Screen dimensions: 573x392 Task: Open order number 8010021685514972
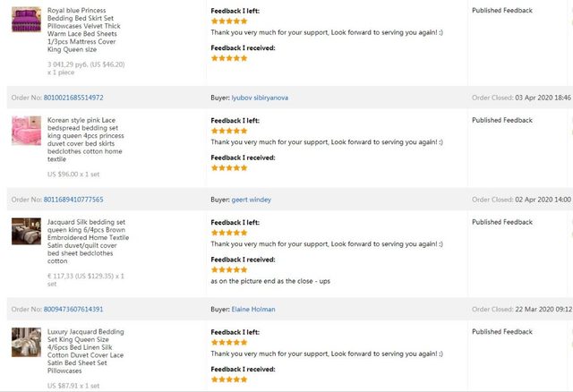tap(69, 98)
